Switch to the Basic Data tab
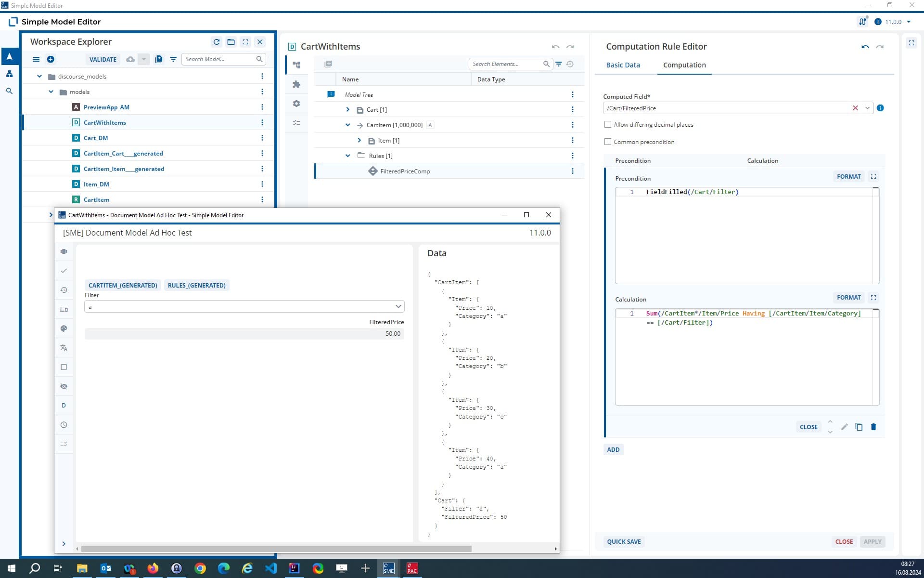924x578 pixels. [x=623, y=65]
